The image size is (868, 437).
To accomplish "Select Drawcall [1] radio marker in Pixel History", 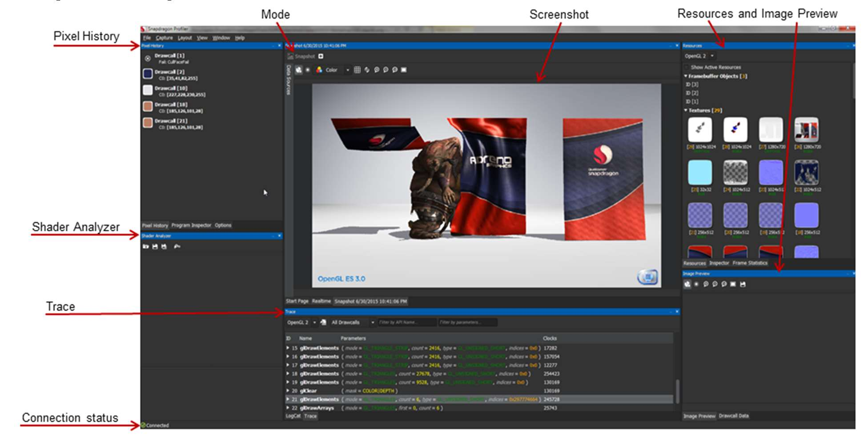I will coord(147,57).
